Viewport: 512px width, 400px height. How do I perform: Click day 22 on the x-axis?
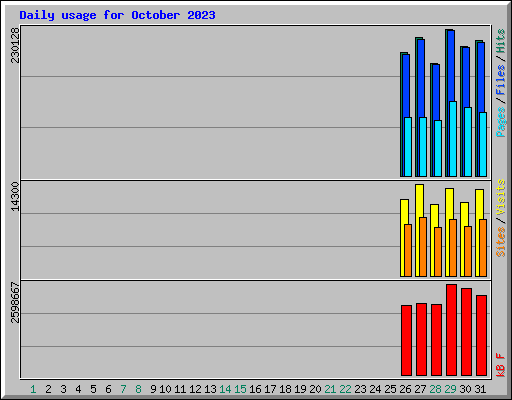point(345,389)
